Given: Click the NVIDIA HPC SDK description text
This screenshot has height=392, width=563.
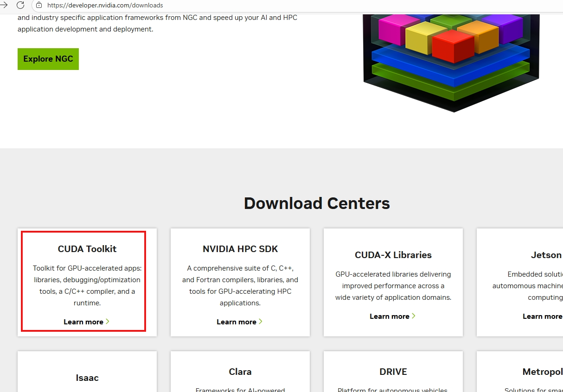Looking at the screenshot, I should 240,285.
